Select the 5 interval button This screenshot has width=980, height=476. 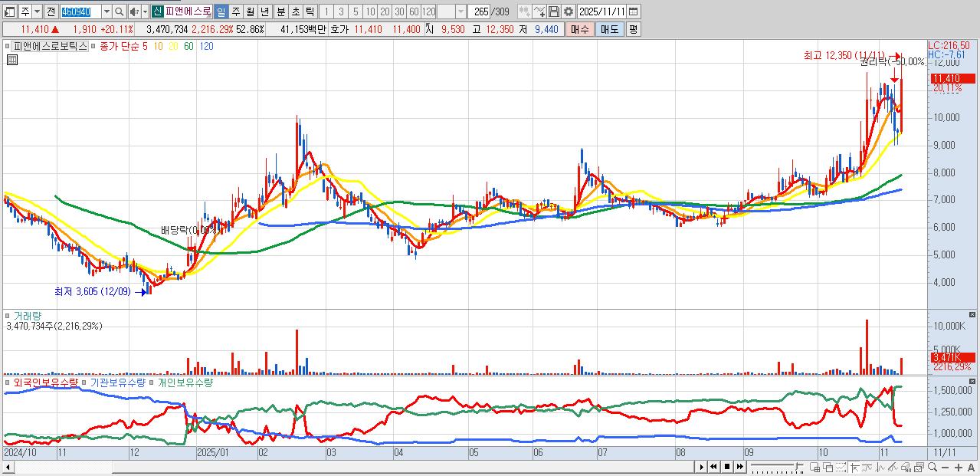(356, 11)
